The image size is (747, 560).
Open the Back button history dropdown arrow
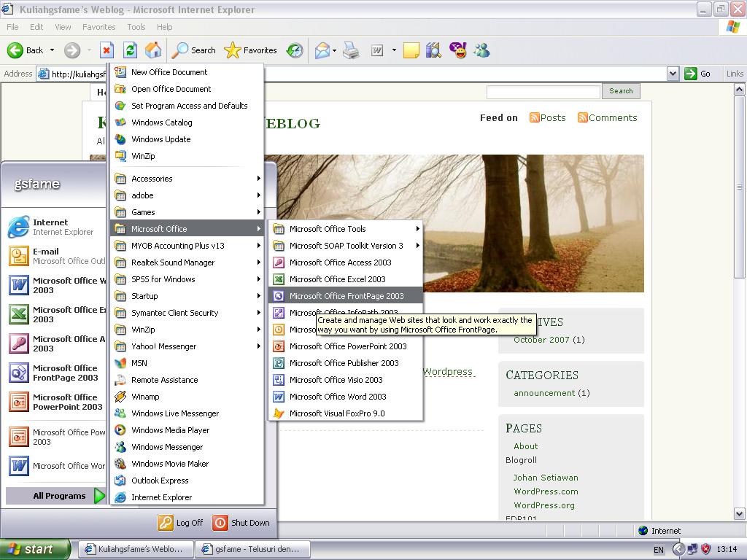click(x=52, y=50)
